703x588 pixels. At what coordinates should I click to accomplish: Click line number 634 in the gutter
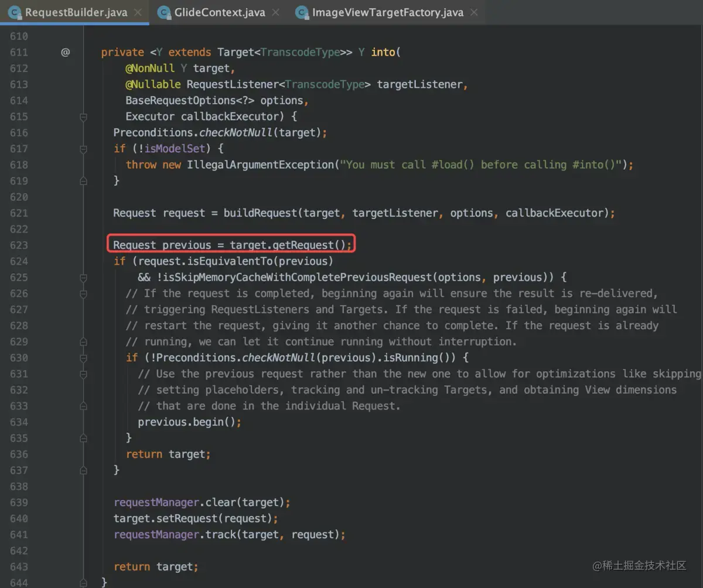click(19, 422)
